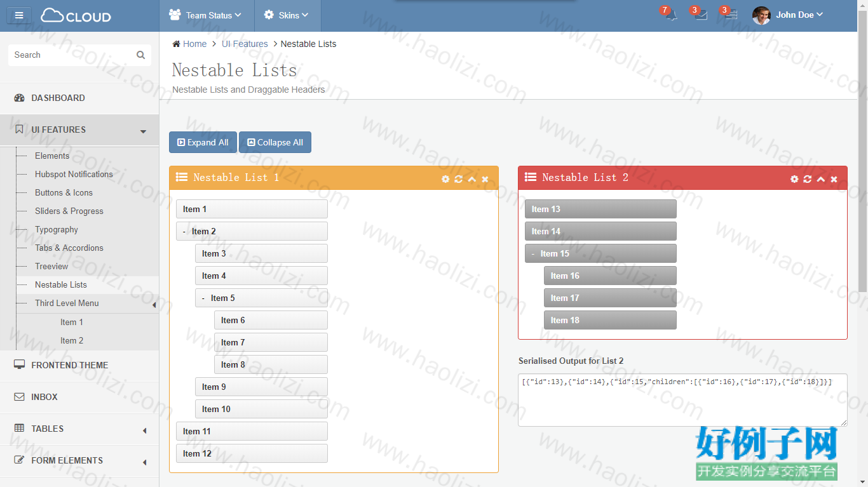The height and width of the screenshot is (487, 868).
Task: Open Sliders & Progress page
Action: (x=69, y=211)
